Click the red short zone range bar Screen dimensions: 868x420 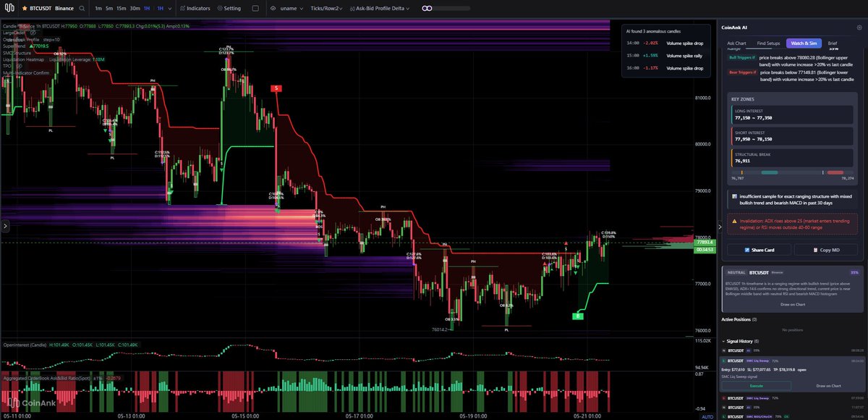point(835,172)
